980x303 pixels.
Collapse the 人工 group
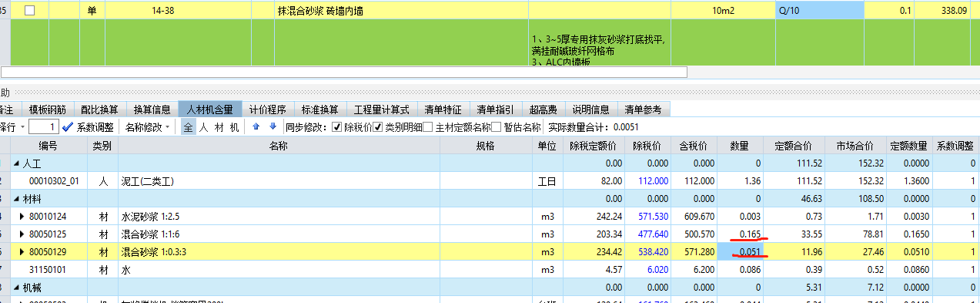point(17,163)
